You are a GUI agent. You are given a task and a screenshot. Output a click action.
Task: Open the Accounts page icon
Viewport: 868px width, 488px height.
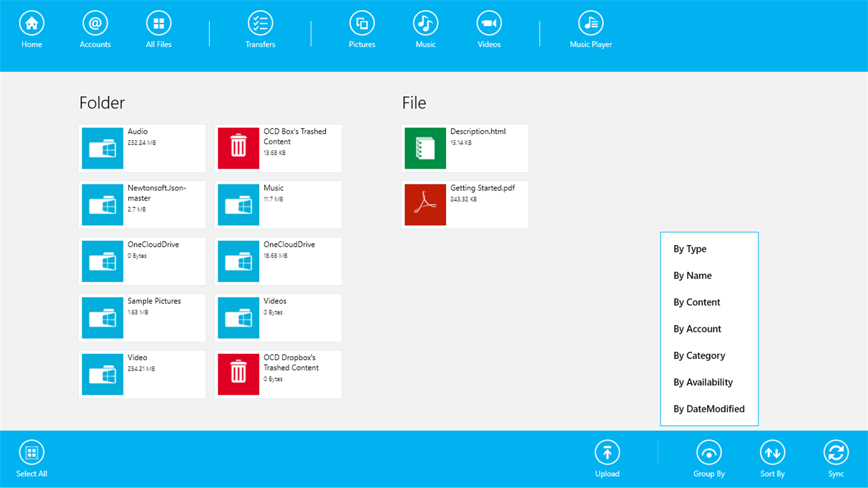click(95, 23)
